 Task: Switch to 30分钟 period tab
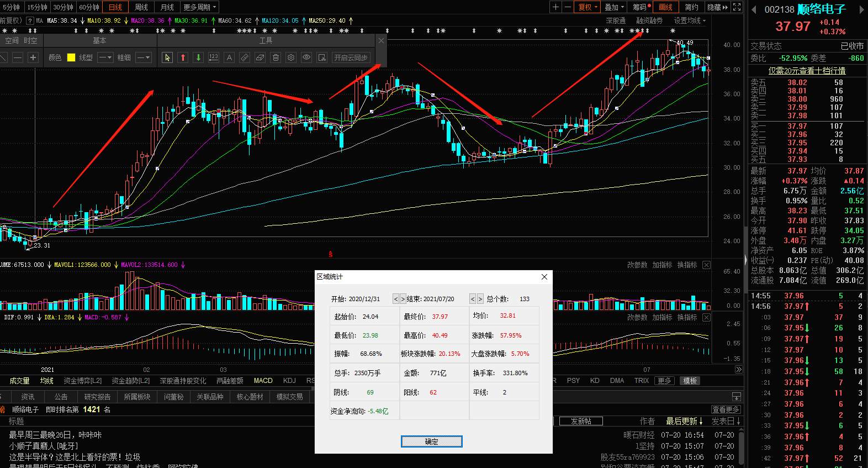pyautogui.click(x=63, y=7)
